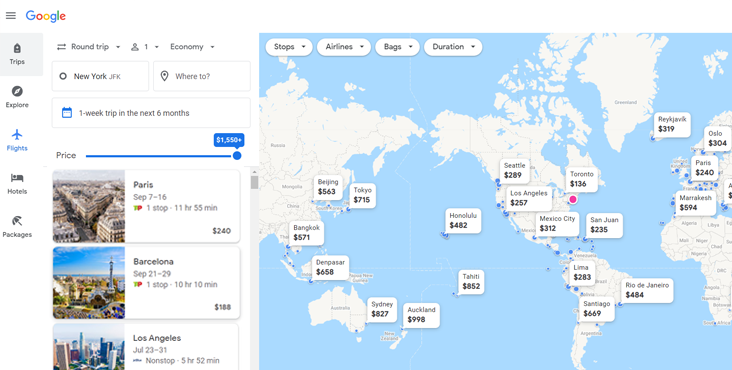The image size is (732, 370).
Task: Click the Google logo
Action: tap(46, 16)
